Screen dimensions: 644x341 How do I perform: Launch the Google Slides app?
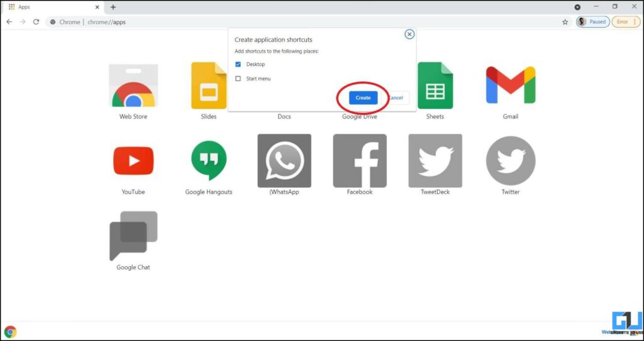pyautogui.click(x=208, y=87)
